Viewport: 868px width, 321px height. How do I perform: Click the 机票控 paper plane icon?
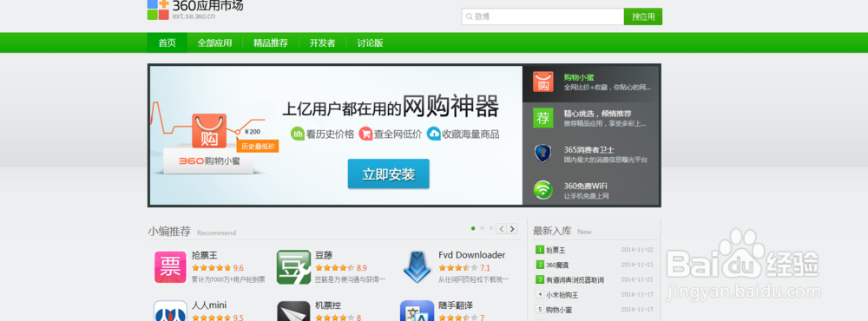pyautogui.click(x=293, y=311)
